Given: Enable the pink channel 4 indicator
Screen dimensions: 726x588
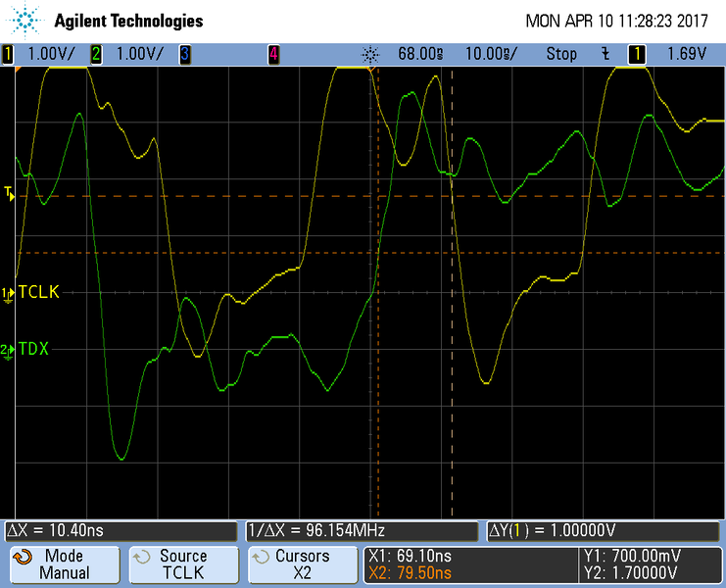Looking at the screenshot, I should (x=273, y=55).
